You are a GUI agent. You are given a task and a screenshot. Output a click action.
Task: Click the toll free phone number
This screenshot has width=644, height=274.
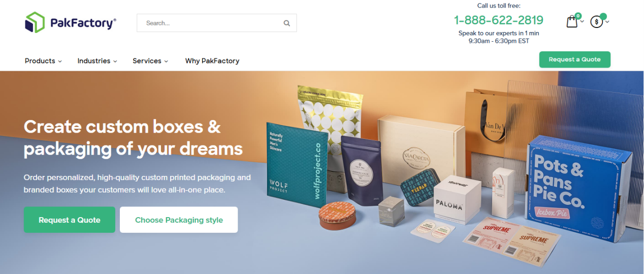click(x=499, y=20)
